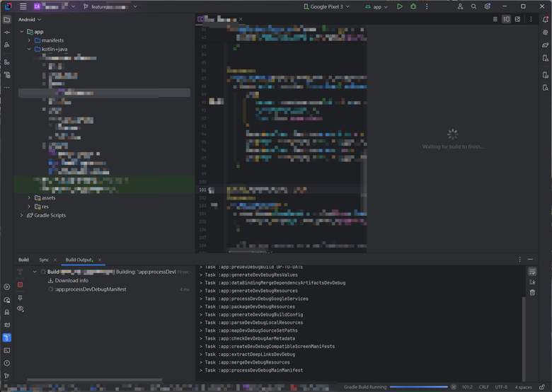Image resolution: width=552 pixels, height=392 pixels.
Task: Open IDE settings gear
Action: pyautogui.click(x=487, y=6)
